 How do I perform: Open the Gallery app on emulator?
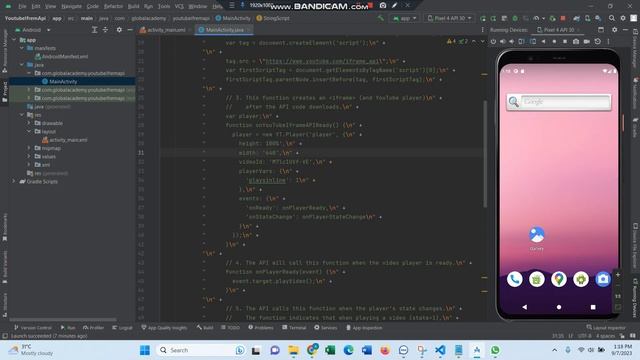click(x=536, y=238)
